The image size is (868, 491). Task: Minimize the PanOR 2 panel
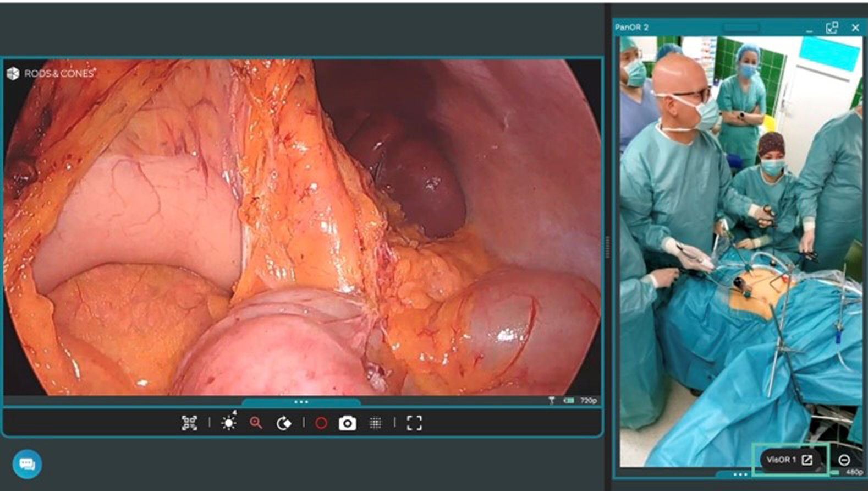[x=809, y=29]
